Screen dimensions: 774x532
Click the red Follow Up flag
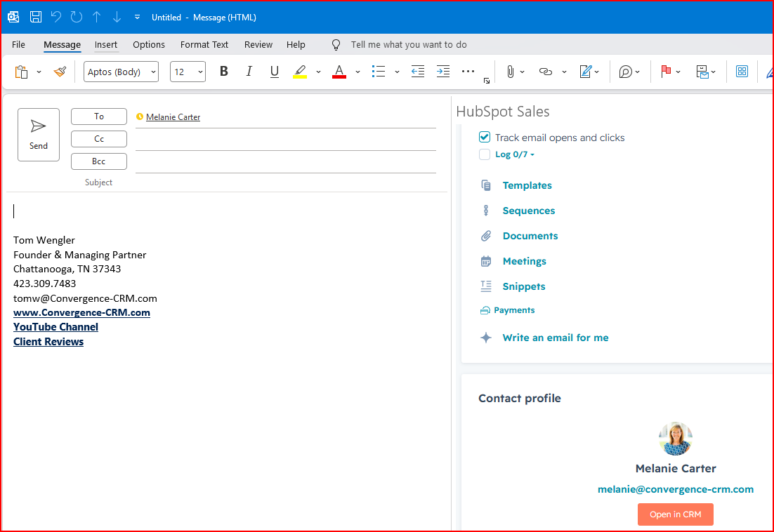click(x=666, y=72)
